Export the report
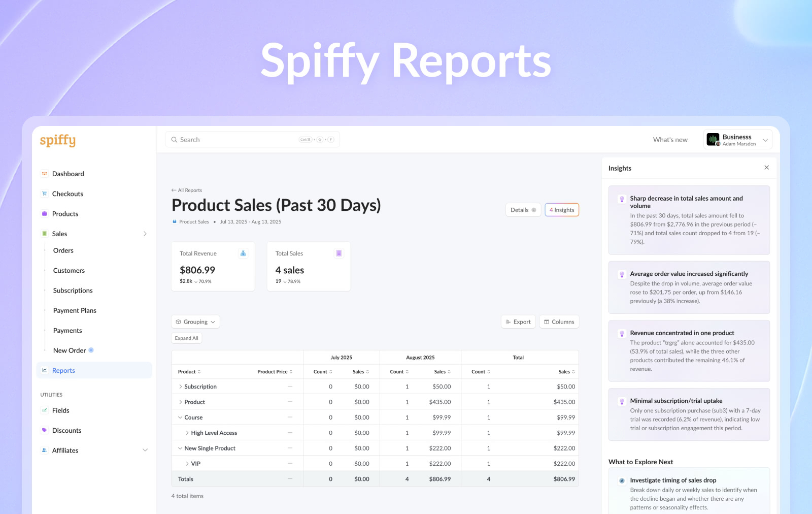The width and height of the screenshot is (812, 514). (x=518, y=322)
